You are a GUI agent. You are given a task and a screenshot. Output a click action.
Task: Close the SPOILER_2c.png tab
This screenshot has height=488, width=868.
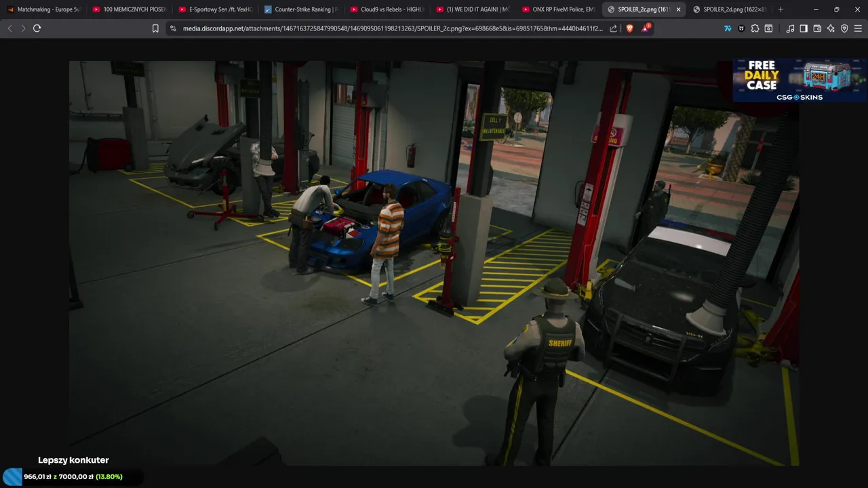point(678,9)
